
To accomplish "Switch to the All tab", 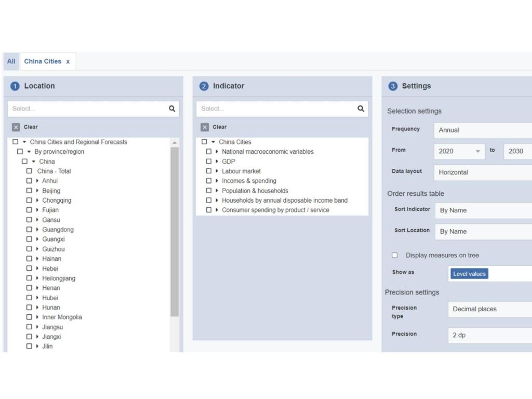I will pyautogui.click(x=11, y=61).
